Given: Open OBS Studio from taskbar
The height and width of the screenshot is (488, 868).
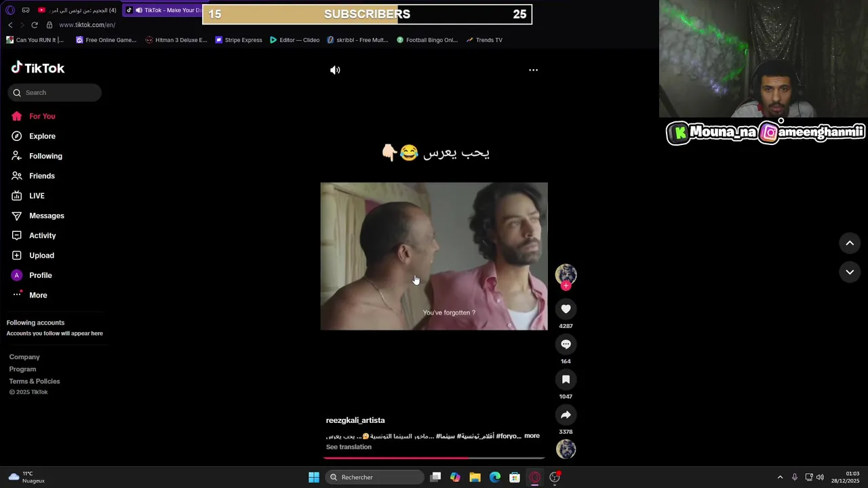Looking at the screenshot, I should [555, 477].
